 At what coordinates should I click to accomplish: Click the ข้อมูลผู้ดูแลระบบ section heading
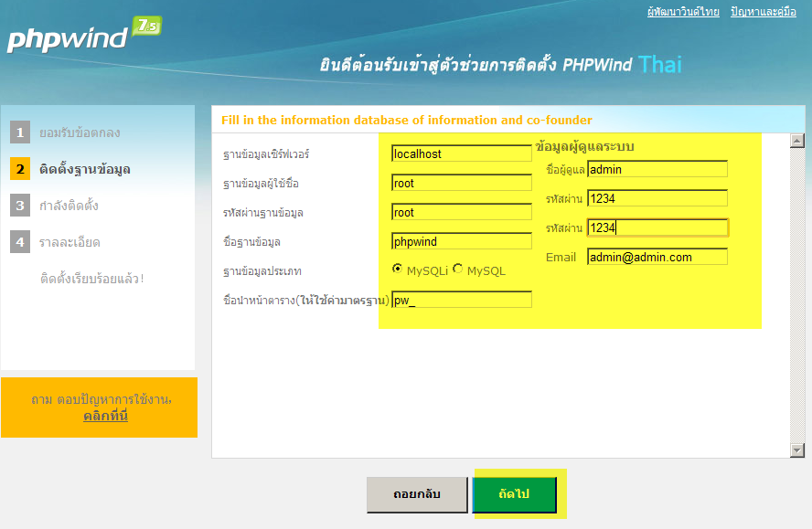click(x=584, y=146)
